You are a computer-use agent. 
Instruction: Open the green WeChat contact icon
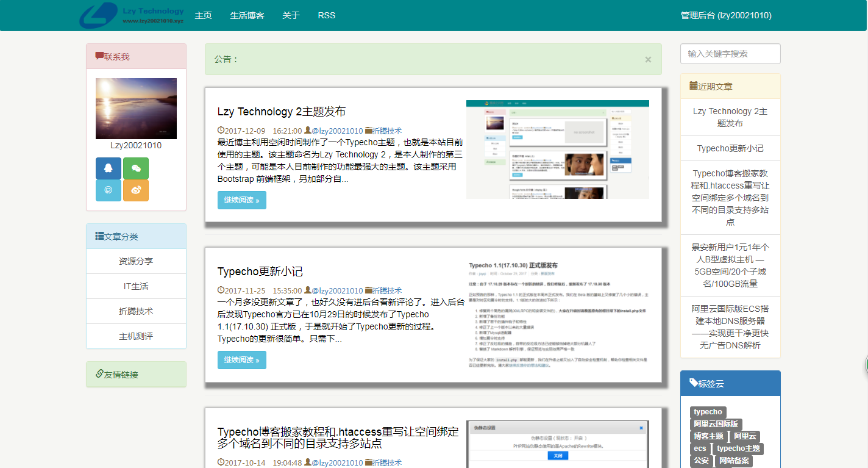136,168
